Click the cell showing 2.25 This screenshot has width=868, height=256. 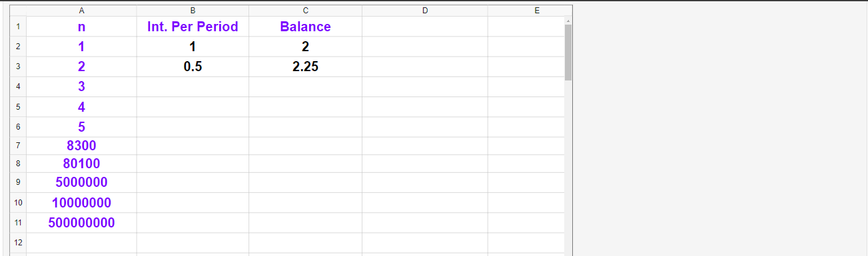click(305, 66)
